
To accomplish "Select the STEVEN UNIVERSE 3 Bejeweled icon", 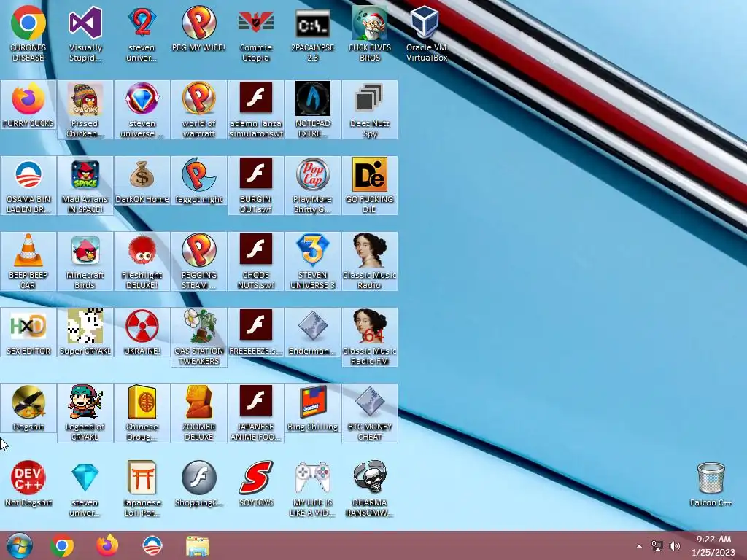I will pos(312,262).
